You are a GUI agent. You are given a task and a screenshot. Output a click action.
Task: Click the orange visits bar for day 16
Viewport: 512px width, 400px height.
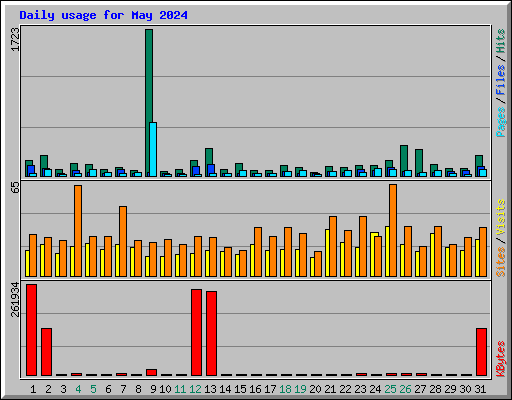tap(258, 252)
